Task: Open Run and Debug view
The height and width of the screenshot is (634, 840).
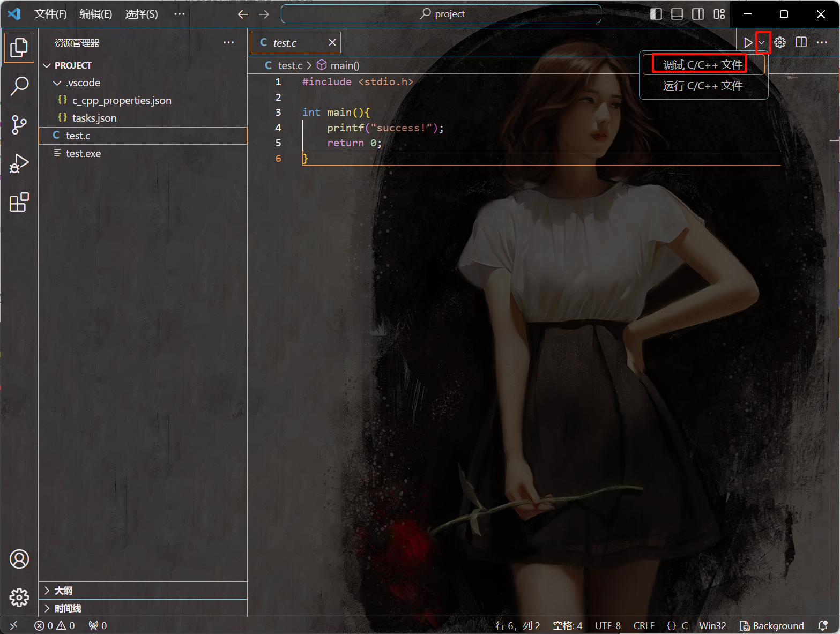Action: (x=19, y=164)
